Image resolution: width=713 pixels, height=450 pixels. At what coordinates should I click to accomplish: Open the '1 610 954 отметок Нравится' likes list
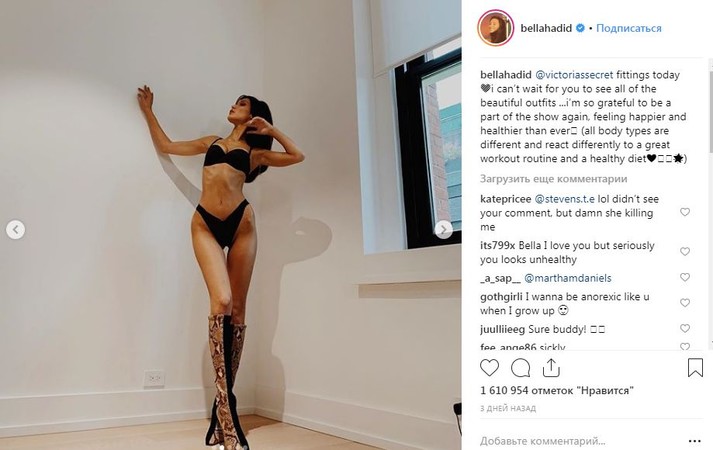point(557,390)
